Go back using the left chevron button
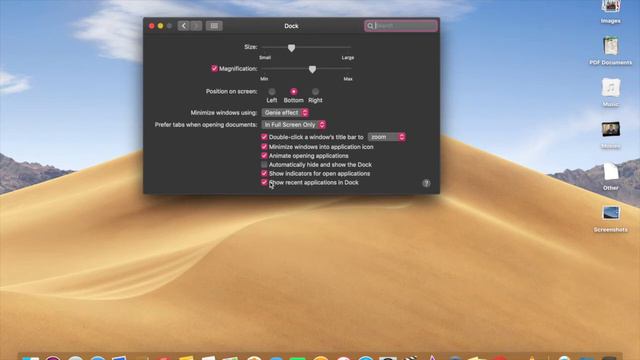Screen dimensions: 640x360 point(184,26)
